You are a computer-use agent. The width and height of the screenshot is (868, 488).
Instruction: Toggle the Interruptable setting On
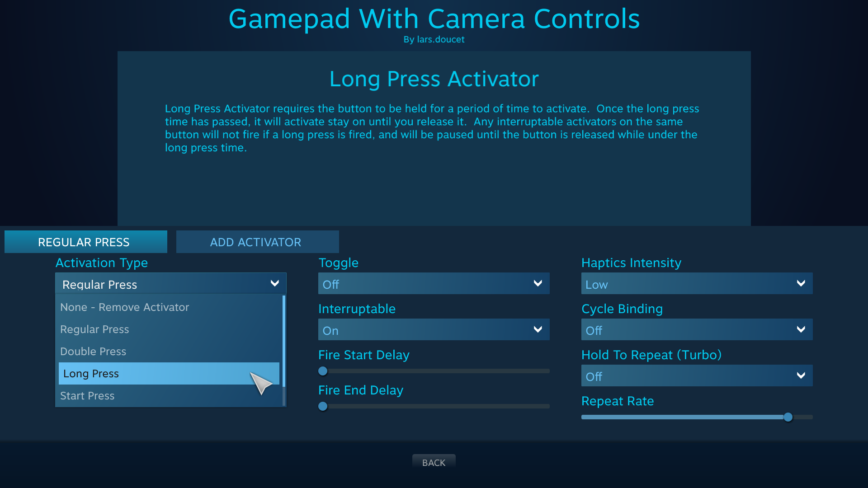click(434, 330)
